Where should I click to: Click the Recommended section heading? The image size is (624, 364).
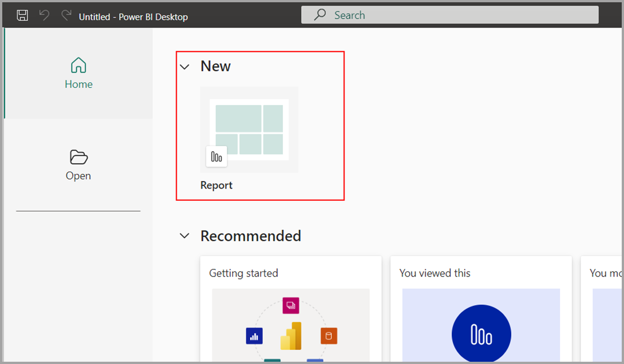click(x=251, y=236)
